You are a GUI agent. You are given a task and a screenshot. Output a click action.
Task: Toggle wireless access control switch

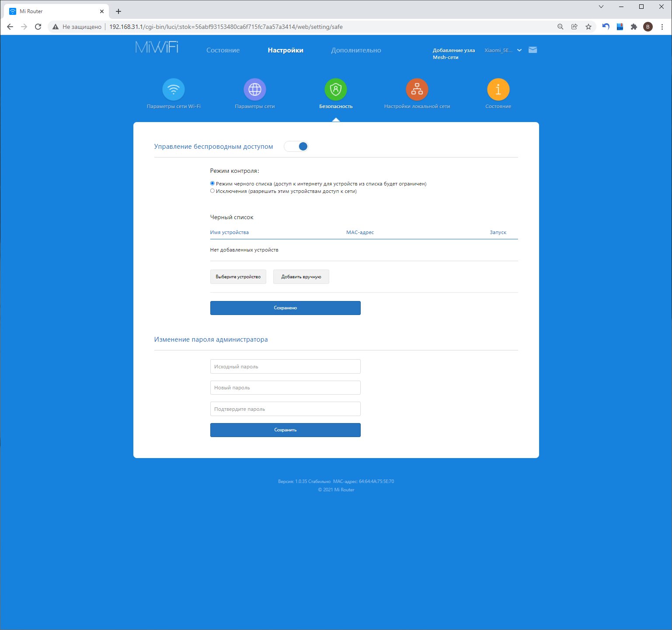[x=296, y=147]
